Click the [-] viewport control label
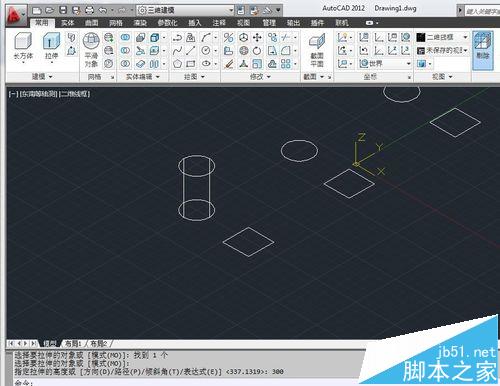The height and width of the screenshot is (386, 500). [13, 94]
